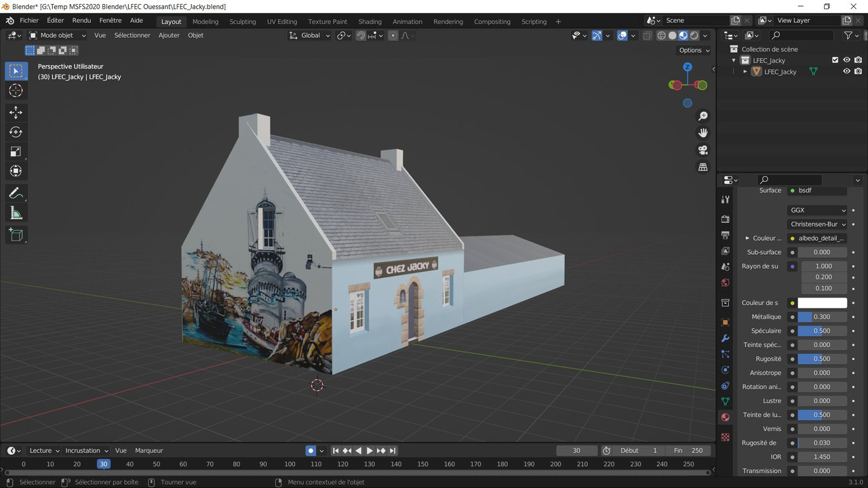Screen dimensions: 868x488
Task: Open the Object Data mesh tab
Action: pos(726,402)
